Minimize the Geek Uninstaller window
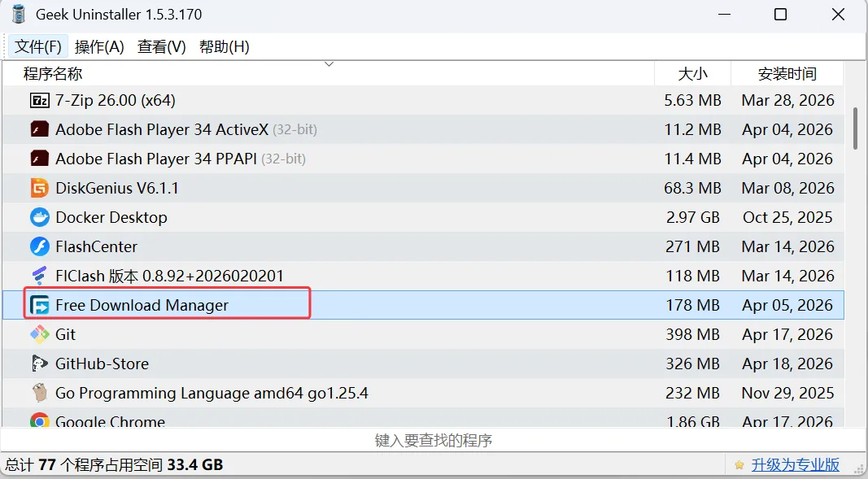Image resolution: width=868 pixels, height=479 pixels. 725,15
